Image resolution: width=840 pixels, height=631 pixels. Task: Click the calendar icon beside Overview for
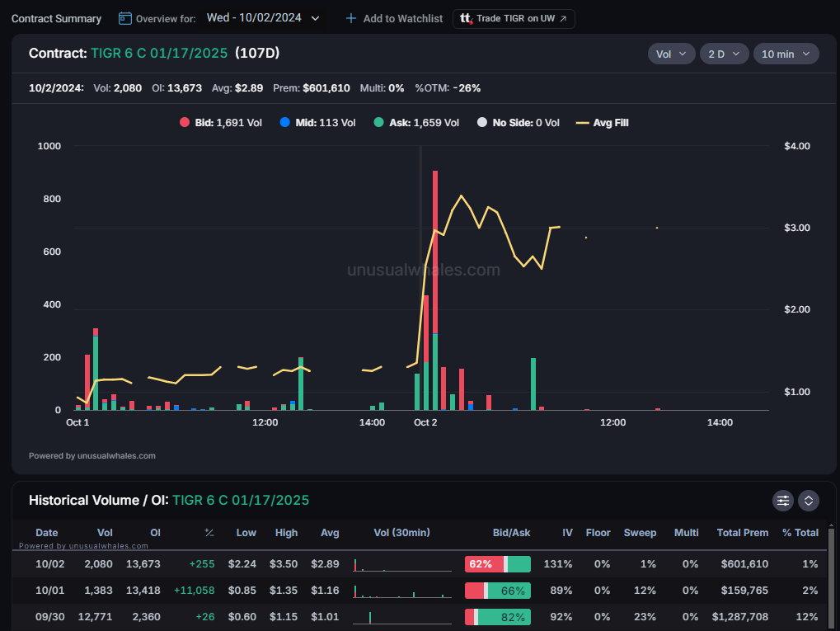tap(124, 19)
